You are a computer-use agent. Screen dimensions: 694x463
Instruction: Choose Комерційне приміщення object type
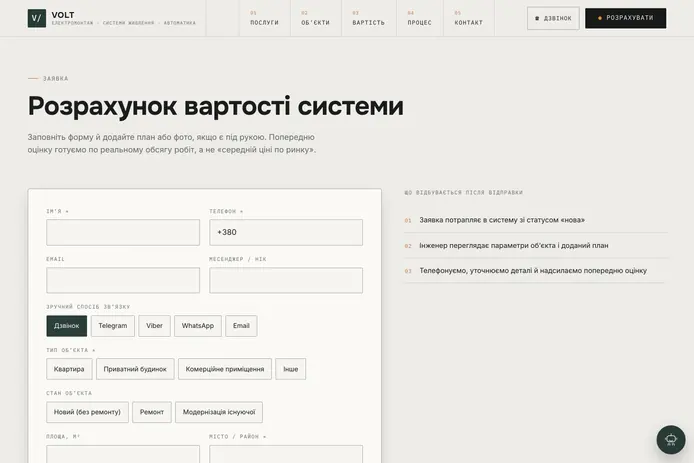click(225, 369)
